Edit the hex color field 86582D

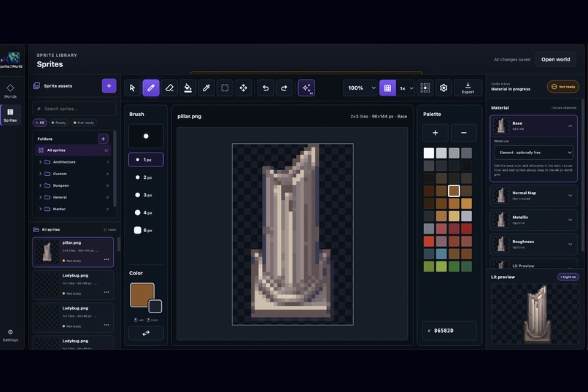pyautogui.click(x=449, y=331)
